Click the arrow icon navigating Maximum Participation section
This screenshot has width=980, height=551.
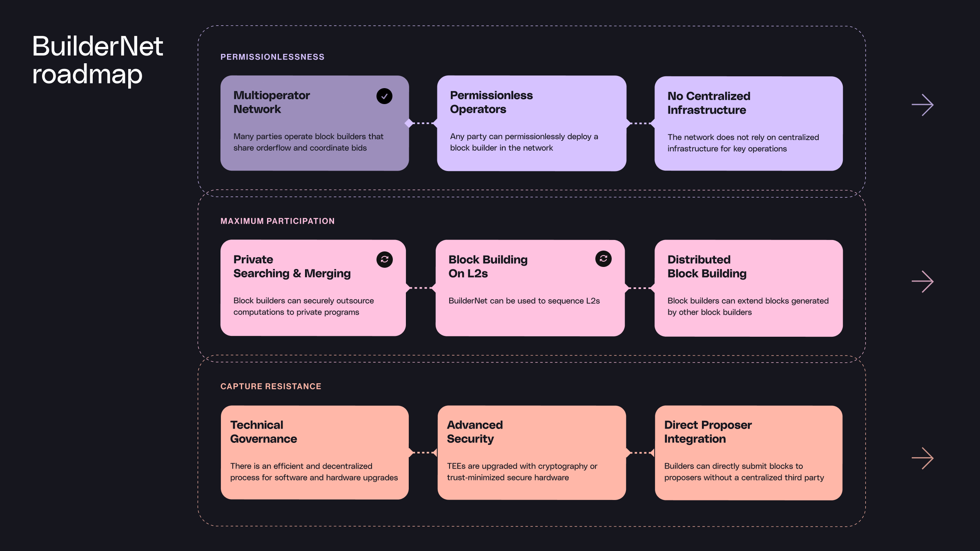[x=922, y=281]
